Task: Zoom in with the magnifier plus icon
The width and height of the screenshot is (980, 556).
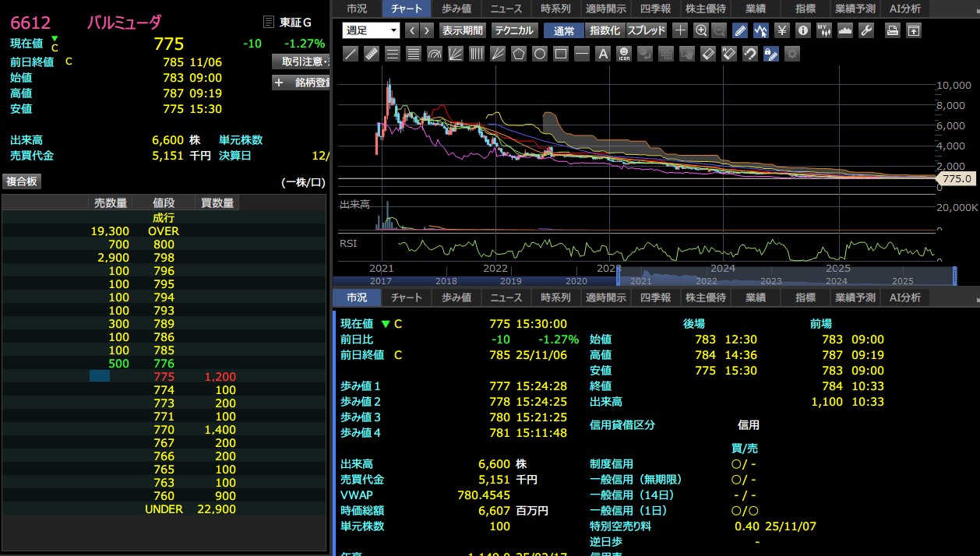Action: click(x=700, y=30)
